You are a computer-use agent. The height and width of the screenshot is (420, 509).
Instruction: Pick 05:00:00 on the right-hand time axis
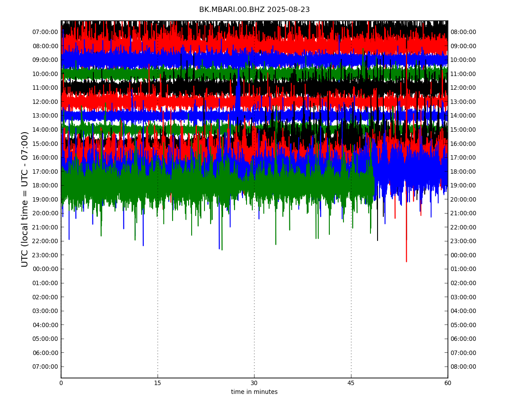point(463,325)
